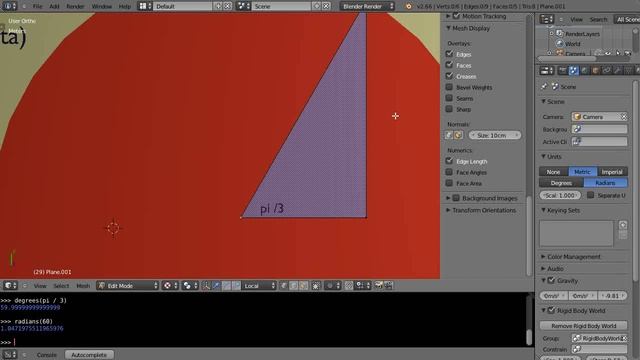This screenshot has width=640, height=360.
Task: Open the pivot point selector icon
Action: pyautogui.click(x=189, y=286)
